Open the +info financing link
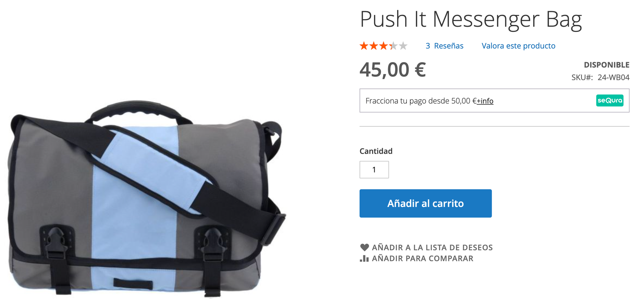This screenshot has height=305, width=644. (485, 101)
